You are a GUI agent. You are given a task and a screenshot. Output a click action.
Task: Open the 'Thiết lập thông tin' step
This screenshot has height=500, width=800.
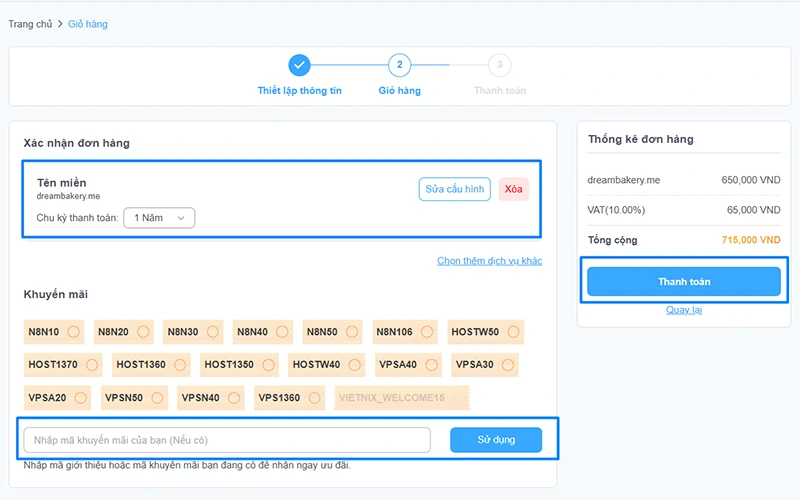299,91
